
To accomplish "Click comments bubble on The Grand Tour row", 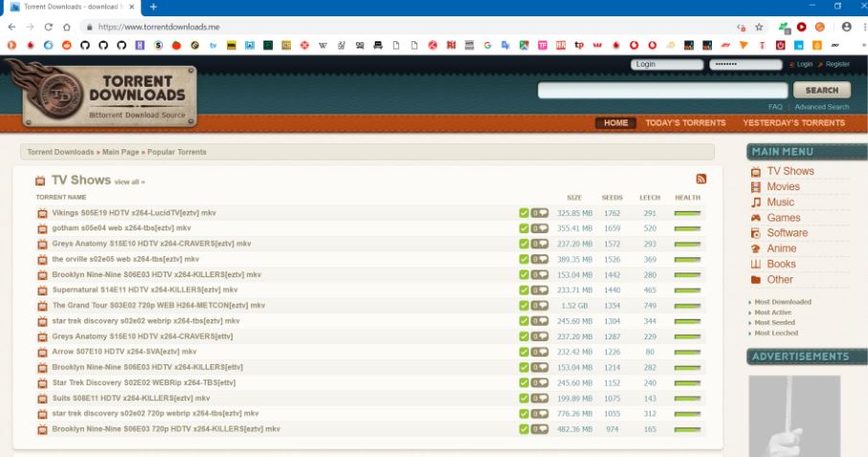I will pyautogui.click(x=540, y=305).
